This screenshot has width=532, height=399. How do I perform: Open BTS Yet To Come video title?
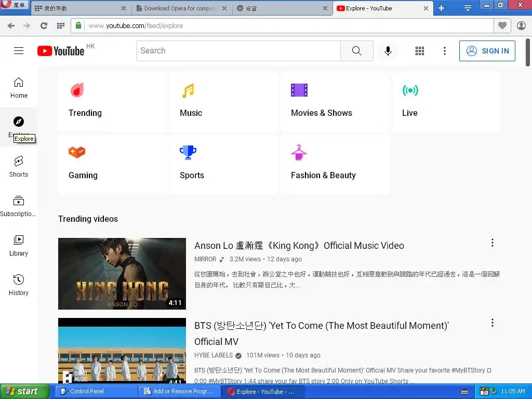[321, 334]
